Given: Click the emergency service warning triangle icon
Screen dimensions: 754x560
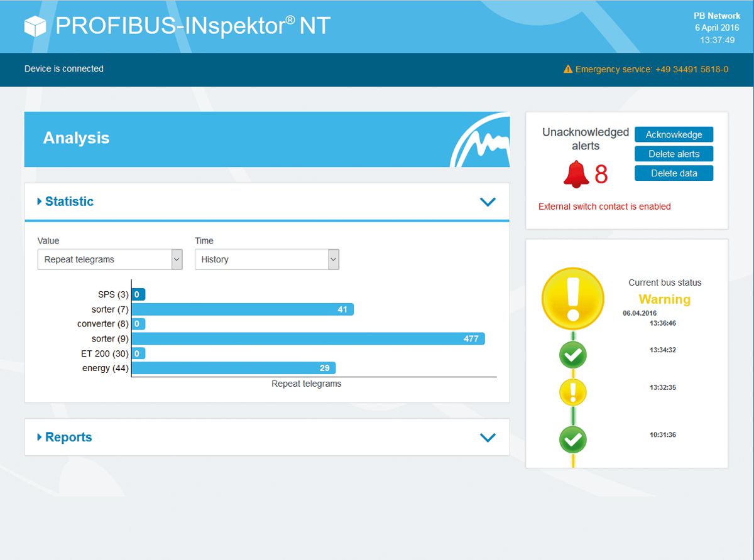Looking at the screenshot, I should [x=568, y=69].
